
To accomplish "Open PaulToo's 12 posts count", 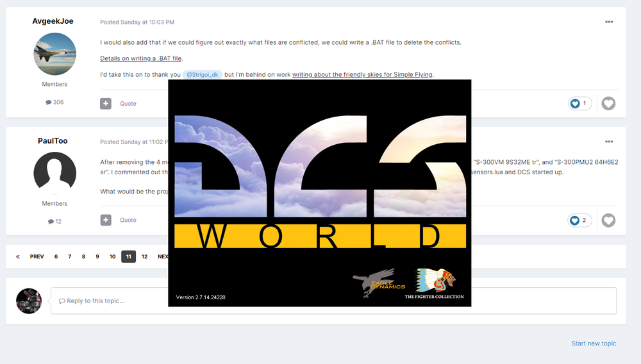I will pos(54,222).
